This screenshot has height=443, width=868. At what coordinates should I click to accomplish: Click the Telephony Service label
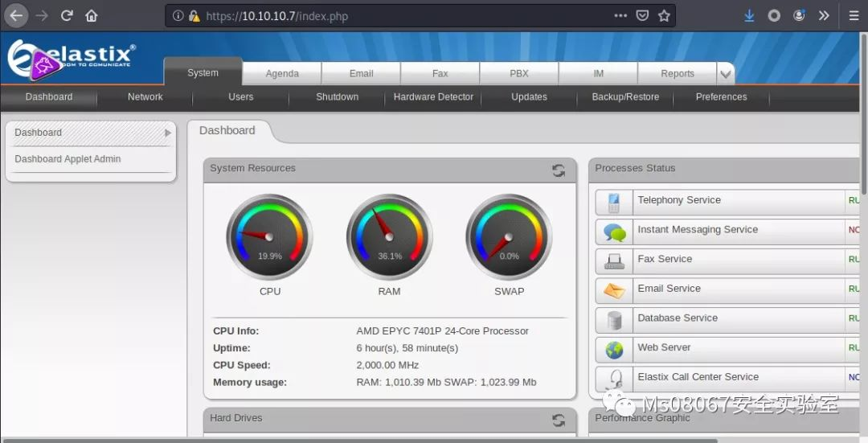point(679,200)
